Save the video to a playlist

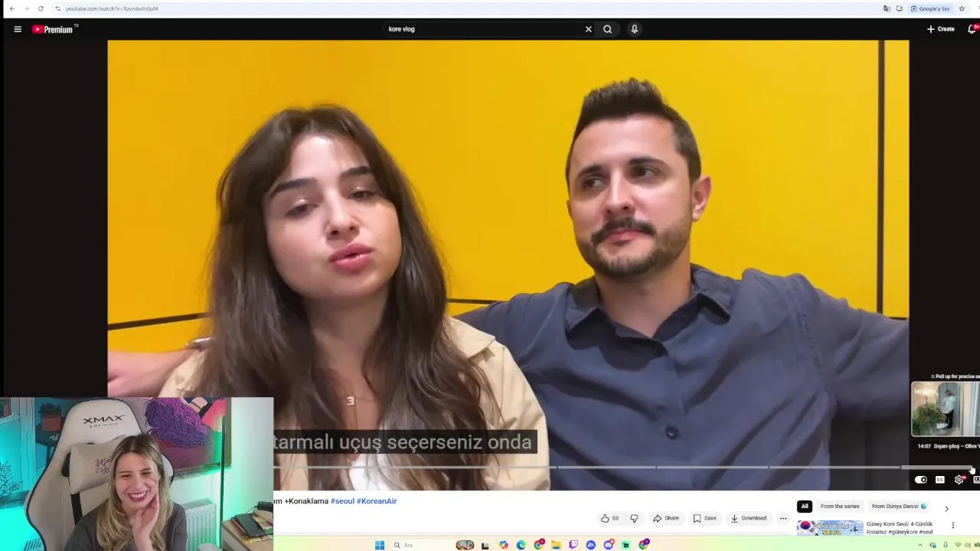(x=704, y=518)
